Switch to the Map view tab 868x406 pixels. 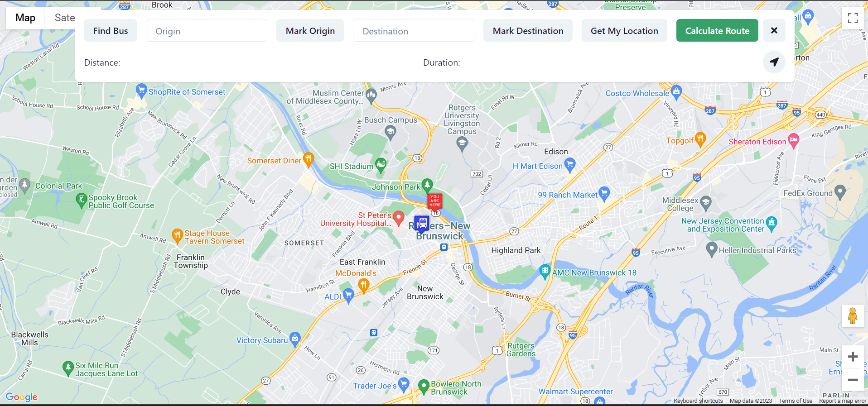pyautogui.click(x=25, y=18)
